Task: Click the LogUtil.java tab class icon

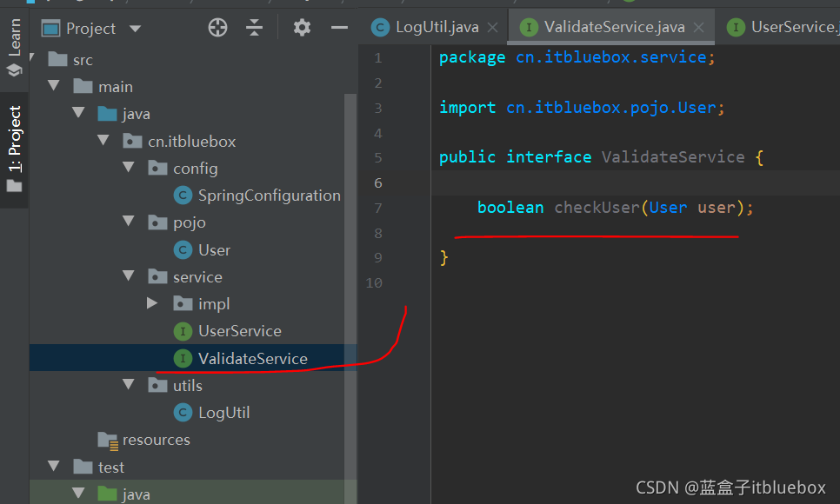Action: 380,27
